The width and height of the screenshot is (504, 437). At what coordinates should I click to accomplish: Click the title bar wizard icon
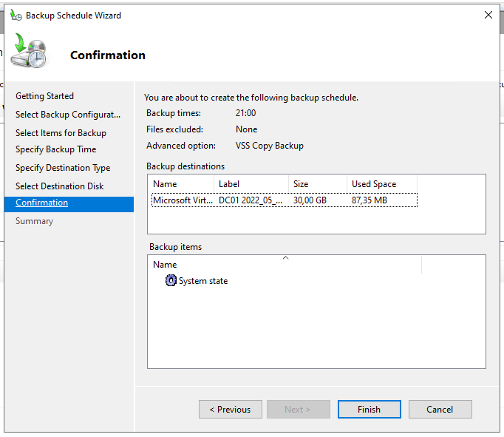click(16, 15)
